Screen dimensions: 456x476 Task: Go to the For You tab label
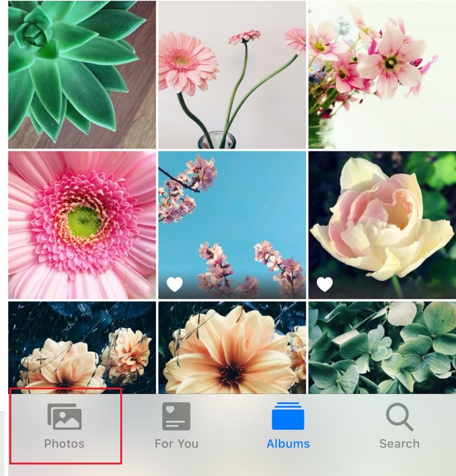point(176,444)
